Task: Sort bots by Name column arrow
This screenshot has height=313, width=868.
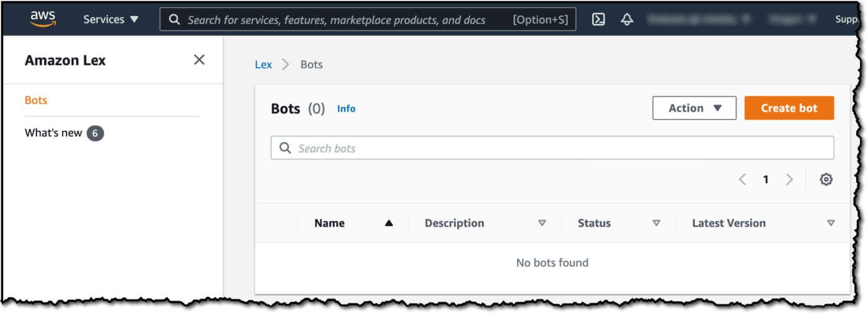Action: tap(389, 223)
